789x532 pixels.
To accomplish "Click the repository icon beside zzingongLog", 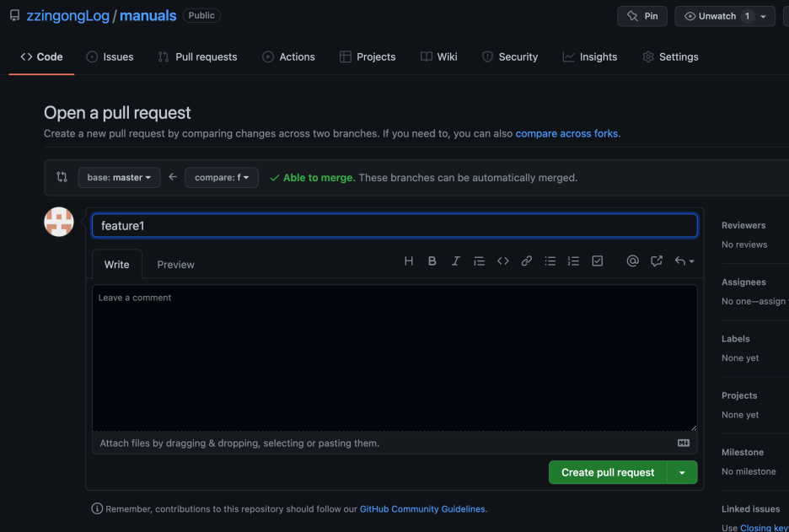I will click(x=14, y=16).
